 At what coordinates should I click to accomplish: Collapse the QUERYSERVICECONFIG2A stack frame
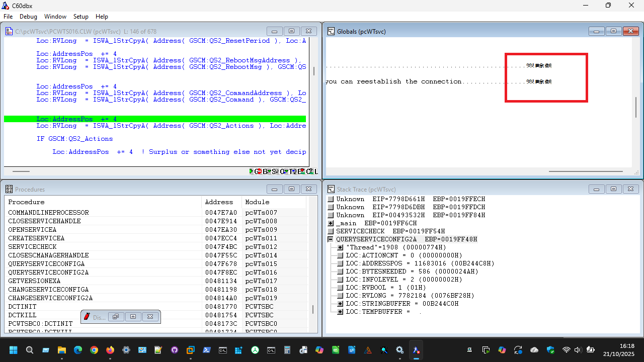pos(331,239)
